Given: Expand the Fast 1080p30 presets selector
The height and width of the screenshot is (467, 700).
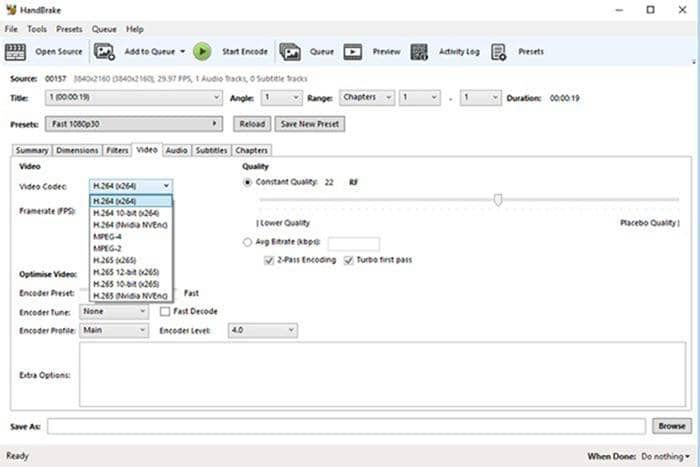Looking at the screenshot, I should point(133,124).
